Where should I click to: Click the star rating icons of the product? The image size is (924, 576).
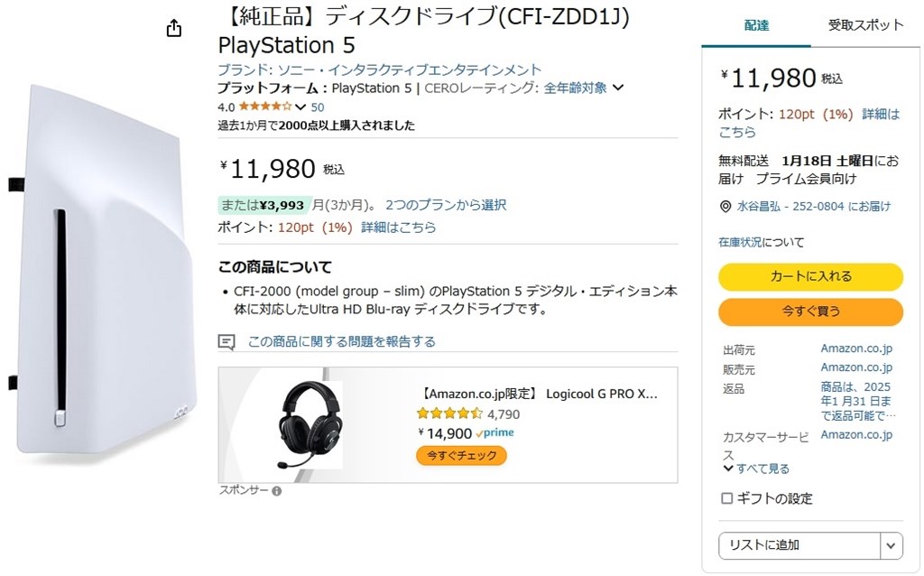(x=264, y=107)
